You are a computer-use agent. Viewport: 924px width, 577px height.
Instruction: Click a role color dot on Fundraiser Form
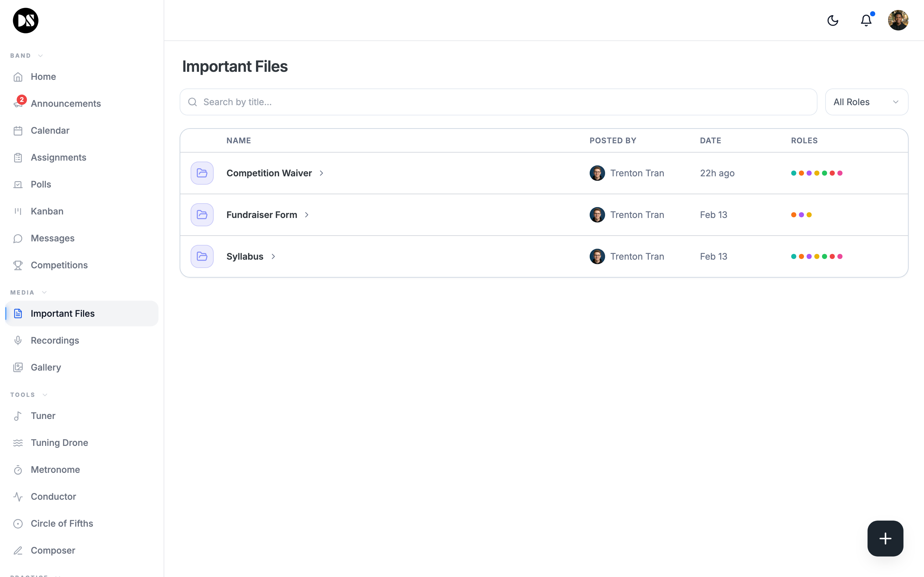coord(794,214)
